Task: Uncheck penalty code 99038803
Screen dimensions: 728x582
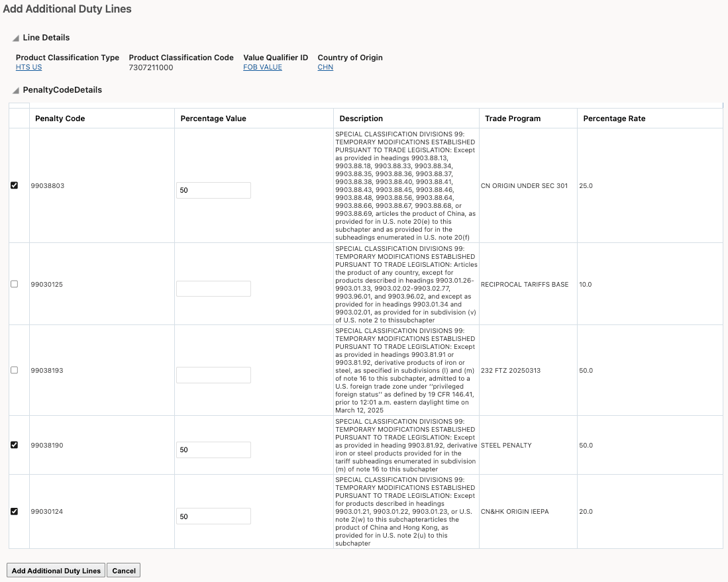Action: click(14, 185)
